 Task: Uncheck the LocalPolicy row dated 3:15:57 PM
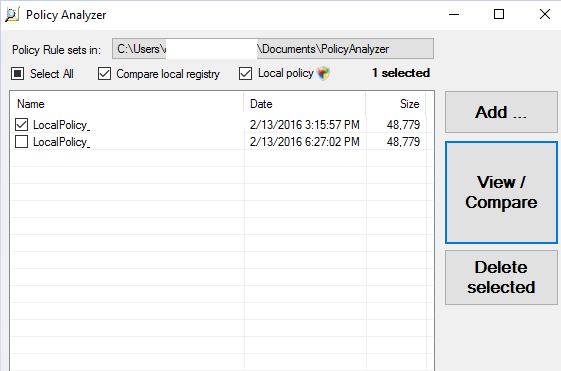21,125
